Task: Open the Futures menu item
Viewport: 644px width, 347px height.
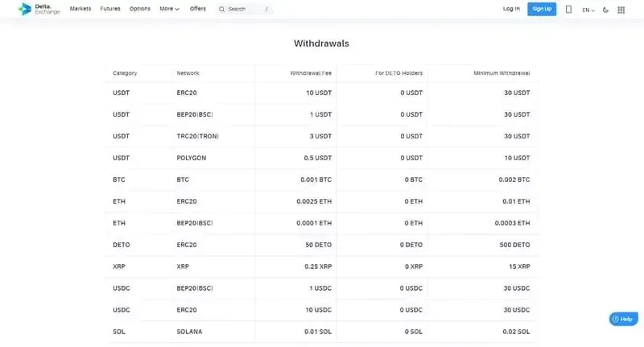Action: click(x=110, y=9)
